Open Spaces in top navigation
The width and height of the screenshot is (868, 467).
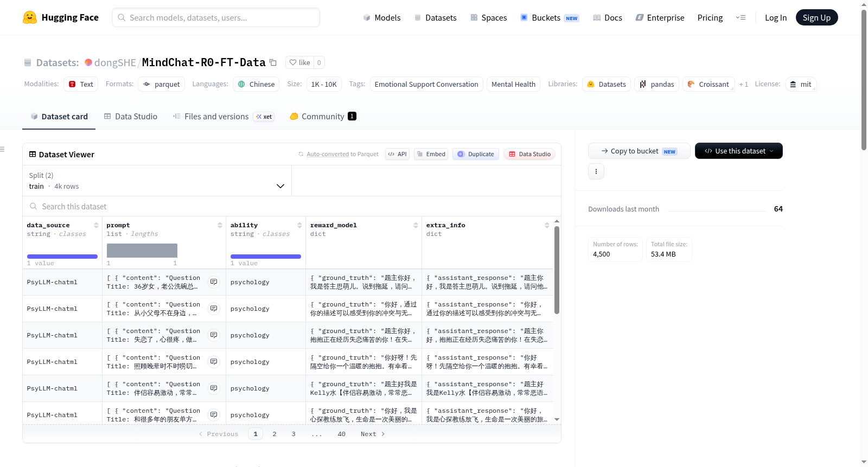tap(489, 17)
